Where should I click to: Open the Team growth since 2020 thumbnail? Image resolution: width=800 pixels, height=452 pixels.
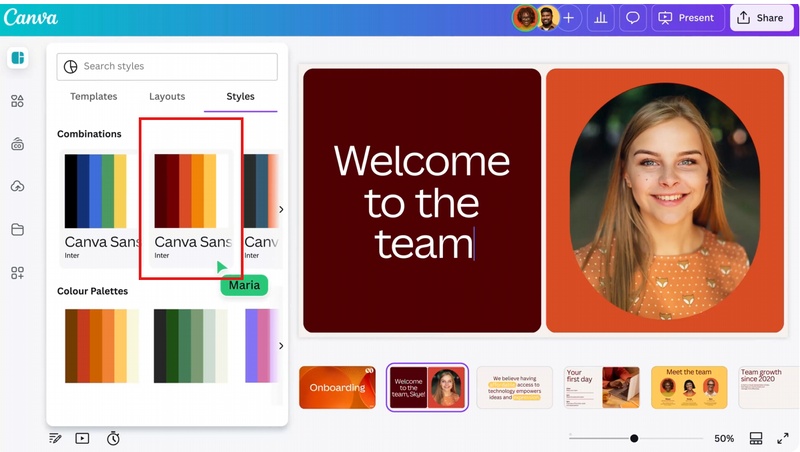[769, 387]
